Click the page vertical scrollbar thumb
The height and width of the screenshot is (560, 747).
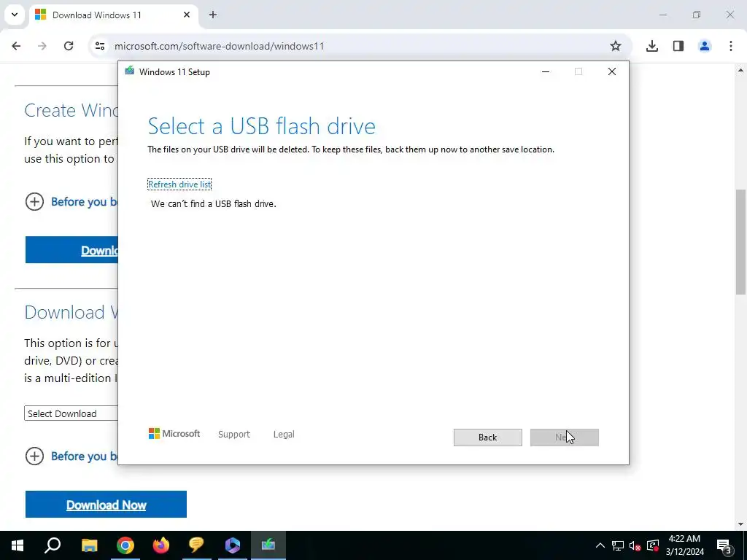(x=740, y=242)
